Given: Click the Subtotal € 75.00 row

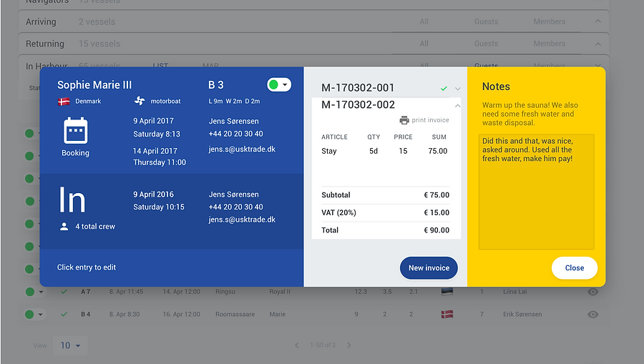Looking at the screenshot, I should (385, 195).
